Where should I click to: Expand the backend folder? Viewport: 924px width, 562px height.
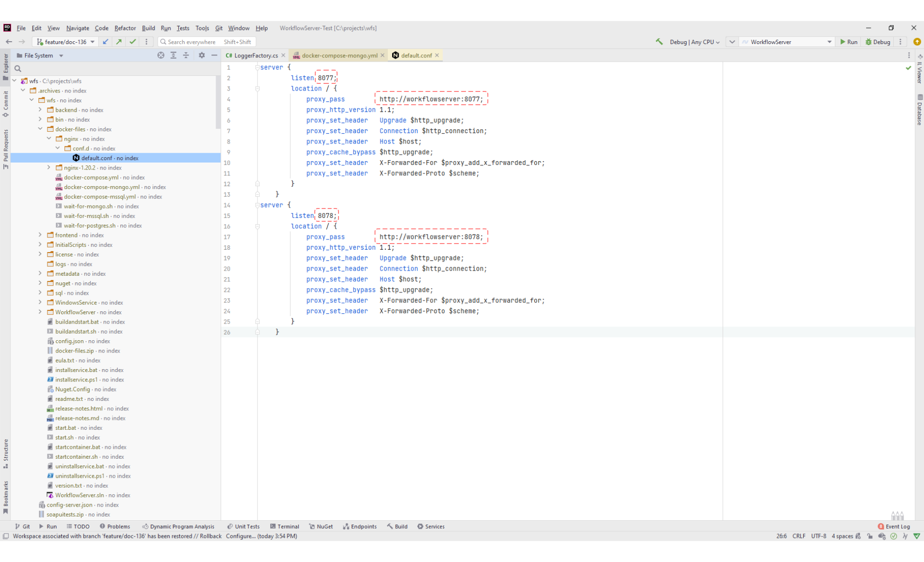click(40, 109)
